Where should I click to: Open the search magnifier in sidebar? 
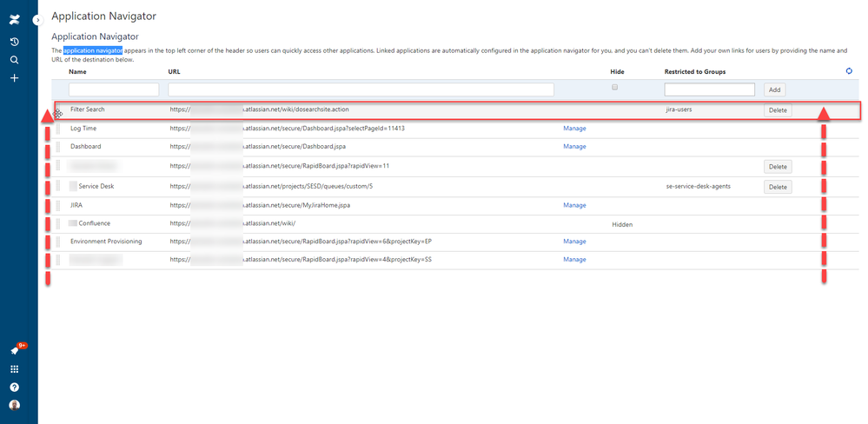point(15,60)
